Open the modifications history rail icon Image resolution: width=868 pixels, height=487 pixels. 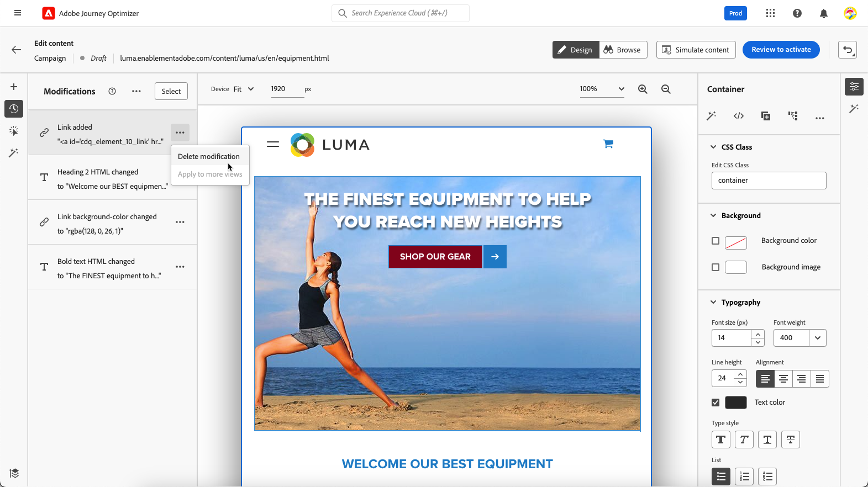[14, 109]
